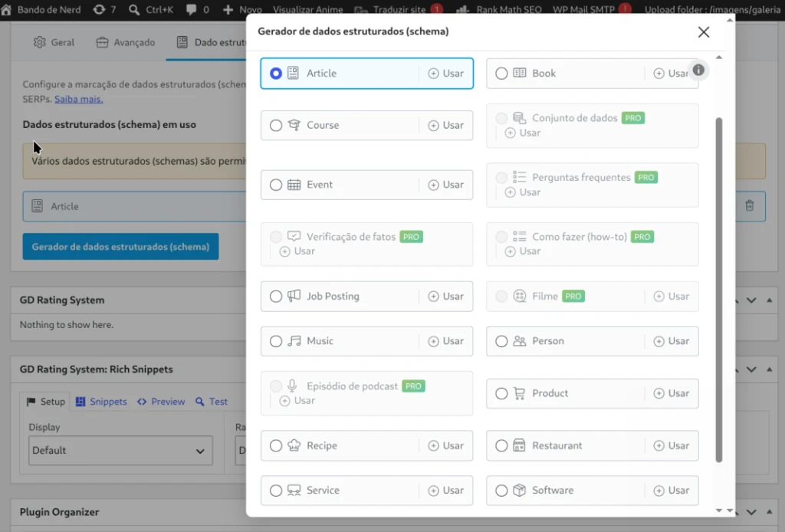
Task: Click the Job Posting megaphone icon
Action: click(x=294, y=296)
